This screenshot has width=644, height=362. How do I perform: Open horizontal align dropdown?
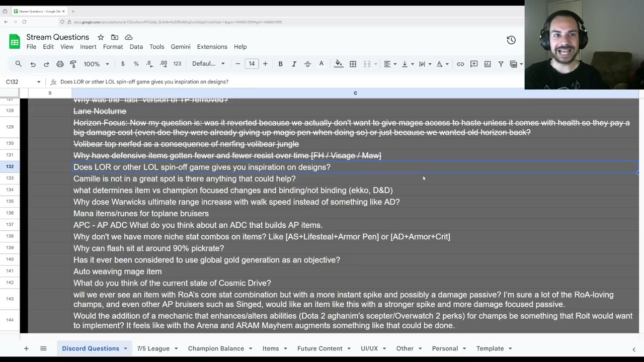click(390, 64)
